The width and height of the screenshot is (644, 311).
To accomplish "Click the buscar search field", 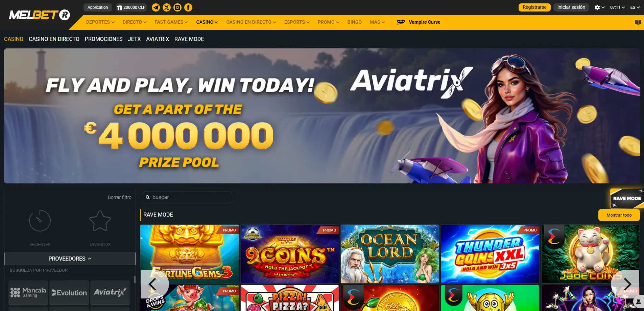I will click(x=187, y=197).
